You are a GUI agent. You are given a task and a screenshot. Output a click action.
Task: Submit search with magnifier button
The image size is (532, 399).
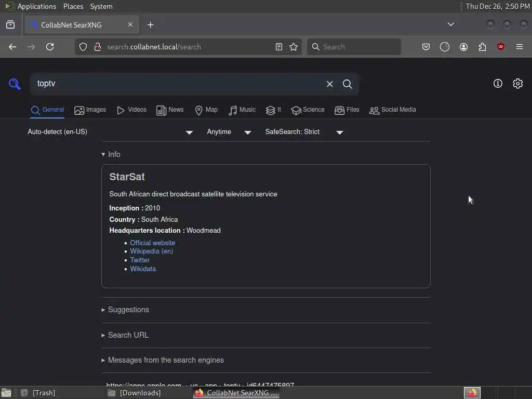[347, 84]
